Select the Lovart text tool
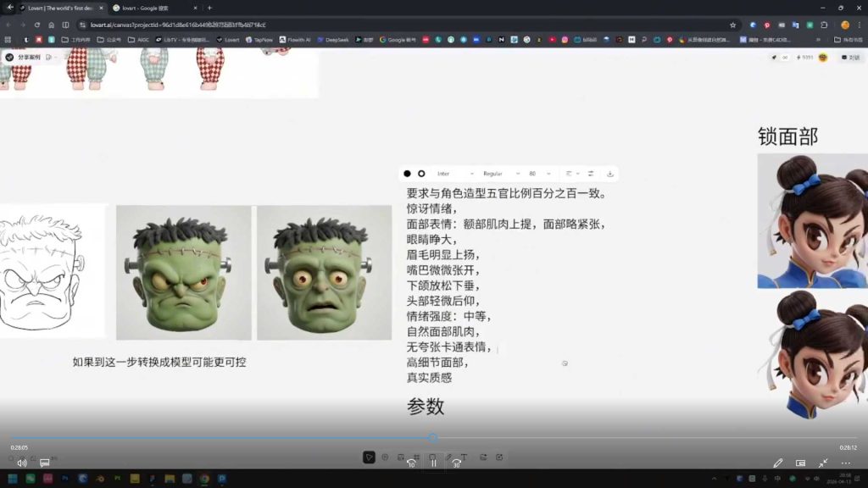The width and height of the screenshot is (868, 488). click(464, 457)
